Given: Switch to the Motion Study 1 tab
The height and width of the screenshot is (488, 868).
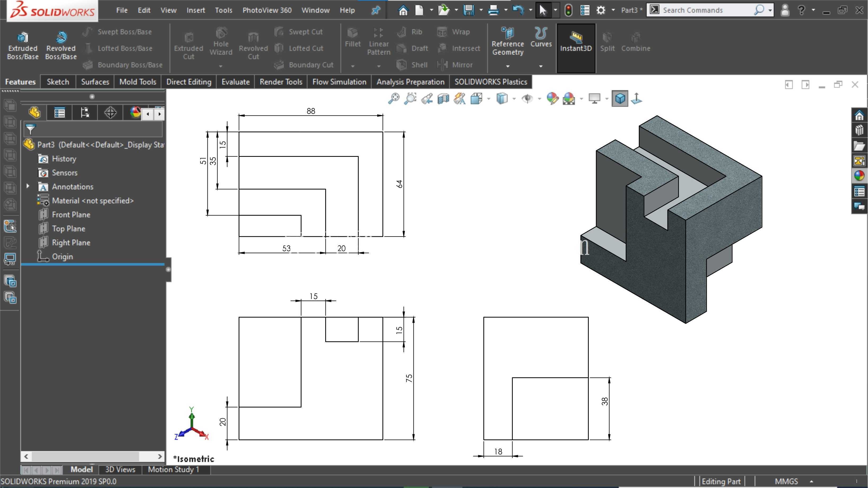Looking at the screenshot, I should [173, 469].
